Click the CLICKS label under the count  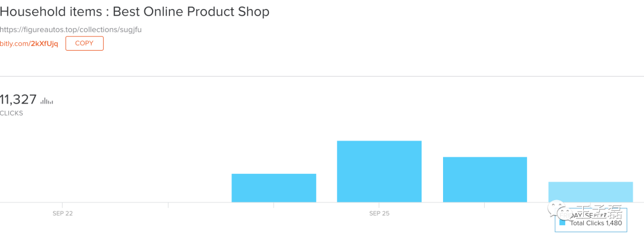click(11, 113)
